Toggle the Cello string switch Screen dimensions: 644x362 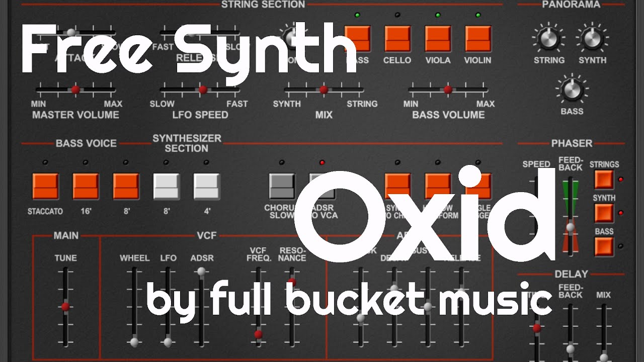(397, 39)
